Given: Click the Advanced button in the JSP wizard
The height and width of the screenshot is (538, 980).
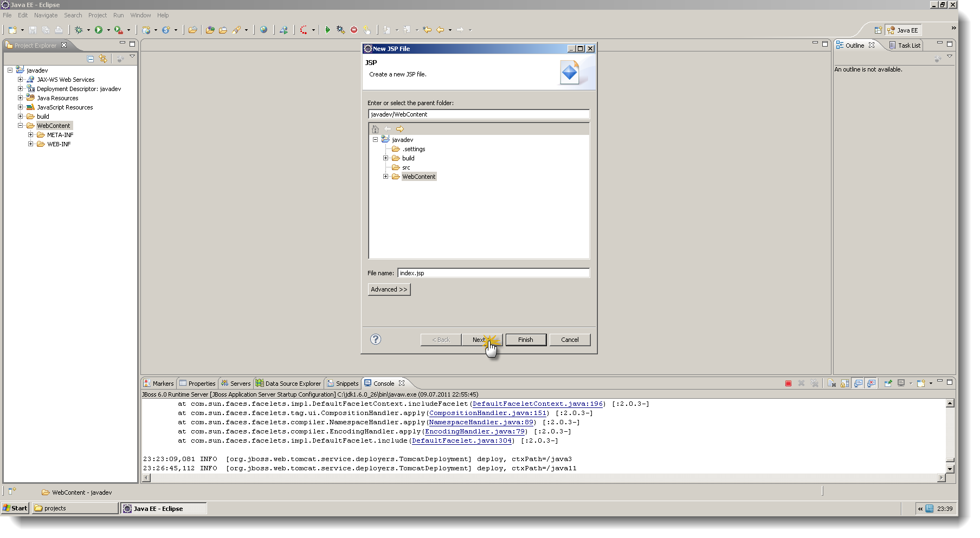Looking at the screenshot, I should 389,289.
